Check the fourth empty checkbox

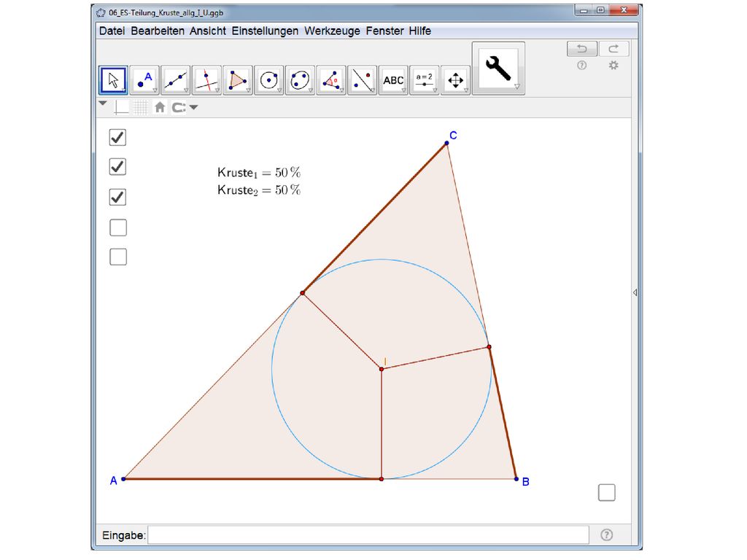tap(118, 227)
